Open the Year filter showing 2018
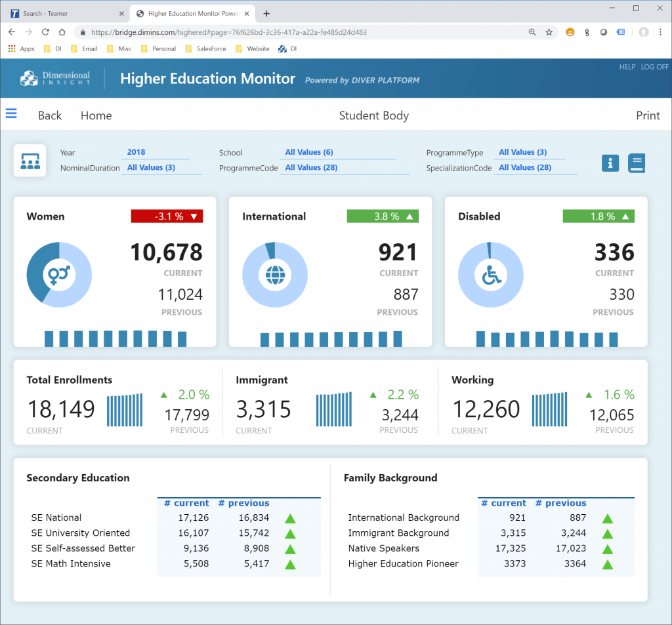This screenshot has width=672, height=625. [136, 152]
